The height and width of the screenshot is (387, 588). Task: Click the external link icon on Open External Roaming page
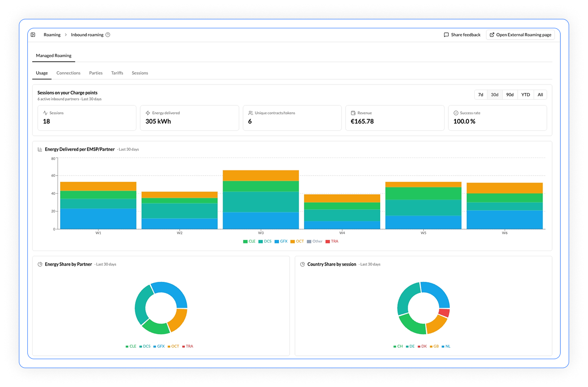pos(492,35)
